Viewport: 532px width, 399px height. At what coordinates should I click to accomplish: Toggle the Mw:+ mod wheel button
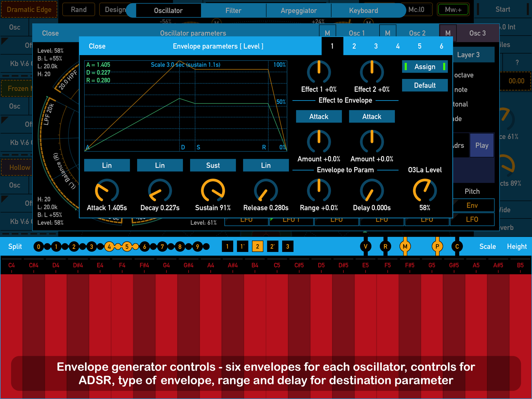(453, 10)
